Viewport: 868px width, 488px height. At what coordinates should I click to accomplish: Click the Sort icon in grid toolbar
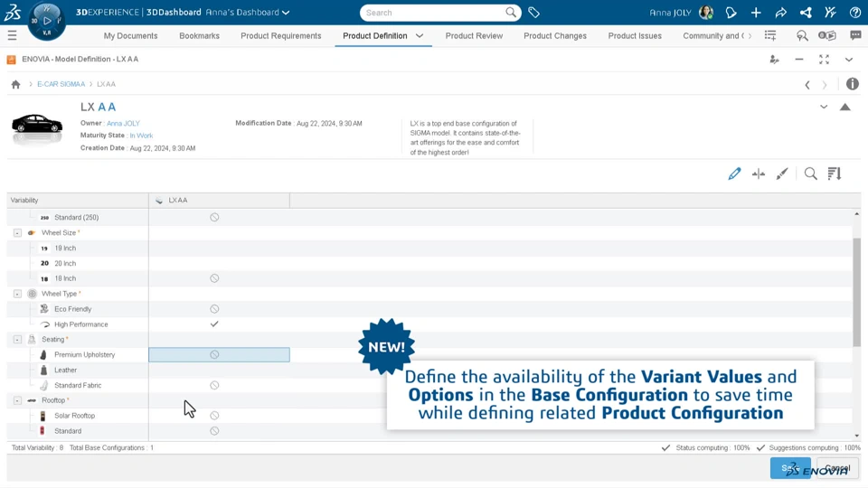835,174
